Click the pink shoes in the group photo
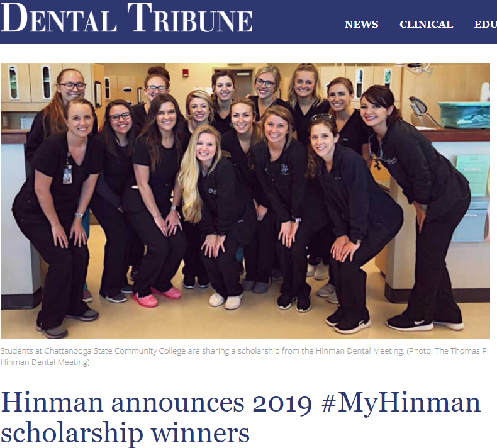This screenshot has width=497, height=448. [x=157, y=297]
